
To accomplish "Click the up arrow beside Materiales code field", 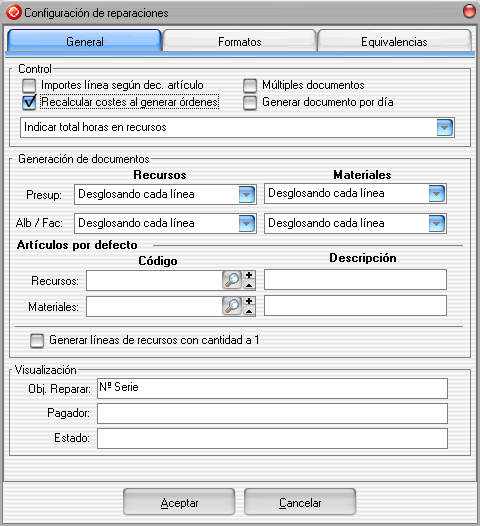I will click(x=249, y=311).
